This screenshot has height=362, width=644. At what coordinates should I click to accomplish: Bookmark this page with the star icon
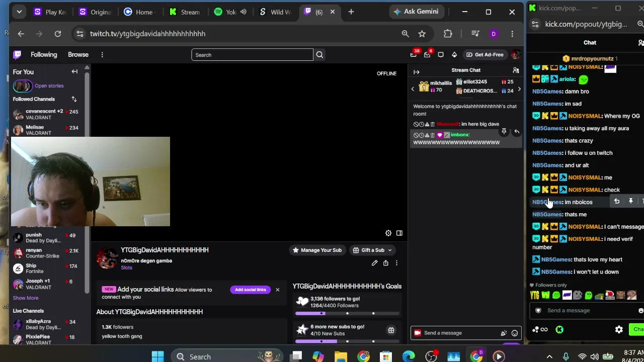tap(422, 34)
